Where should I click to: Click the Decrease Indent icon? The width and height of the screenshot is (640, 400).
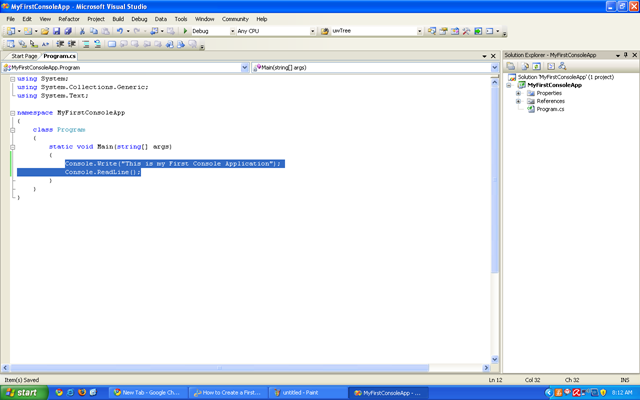[60, 44]
